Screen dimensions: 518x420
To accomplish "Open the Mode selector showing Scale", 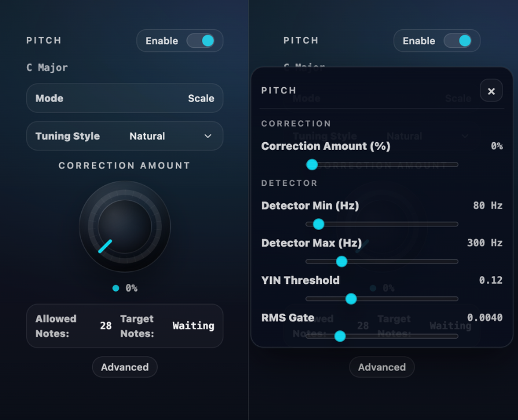I will pos(124,98).
